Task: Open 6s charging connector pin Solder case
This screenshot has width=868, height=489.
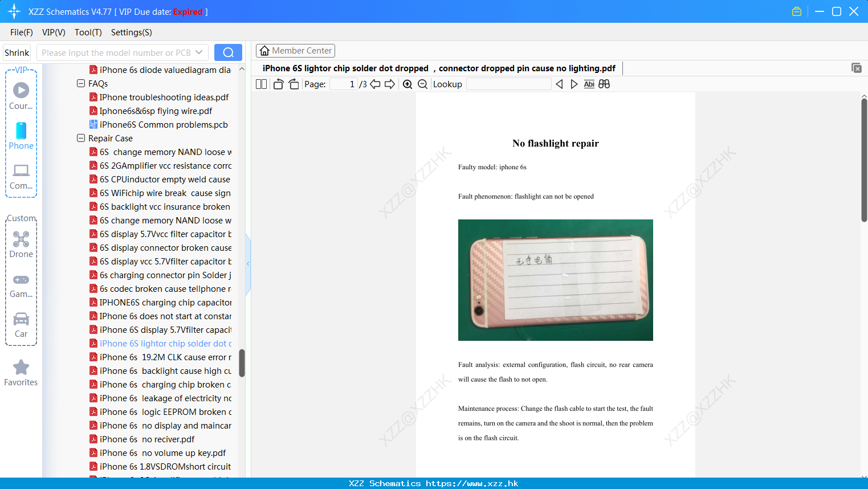Action: tap(165, 275)
